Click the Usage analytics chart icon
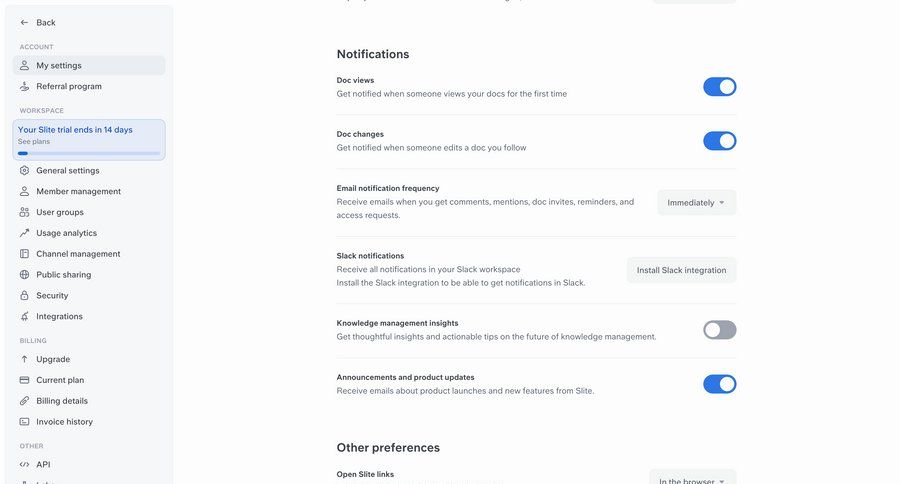Screen dimensions: 900x484 (25, 233)
